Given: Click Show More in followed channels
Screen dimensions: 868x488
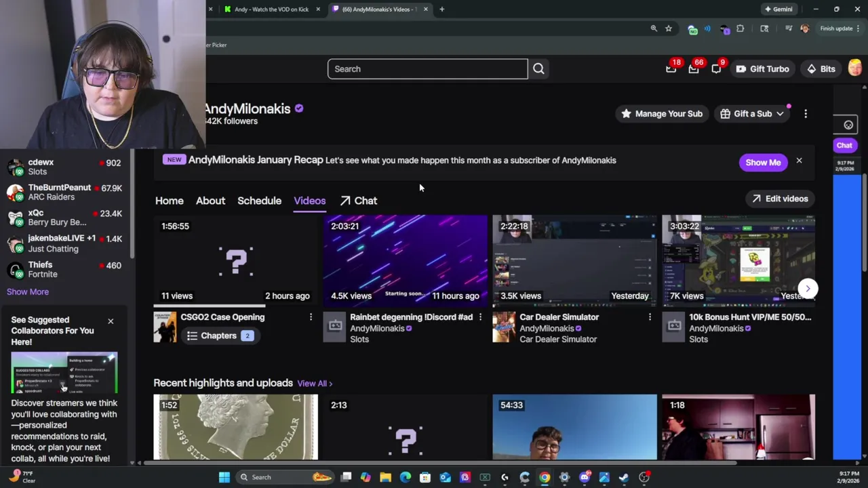Looking at the screenshot, I should [x=28, y=291].
